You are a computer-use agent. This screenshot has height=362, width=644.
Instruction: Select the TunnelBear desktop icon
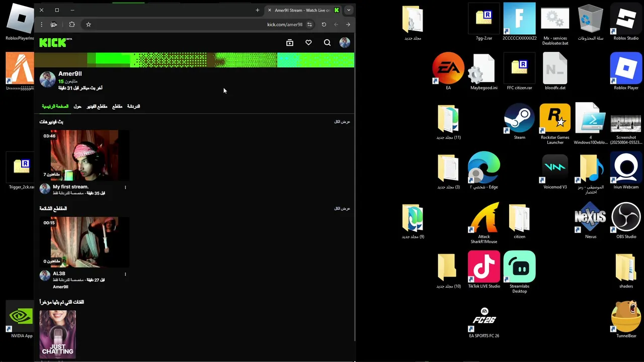click(626, 320)
